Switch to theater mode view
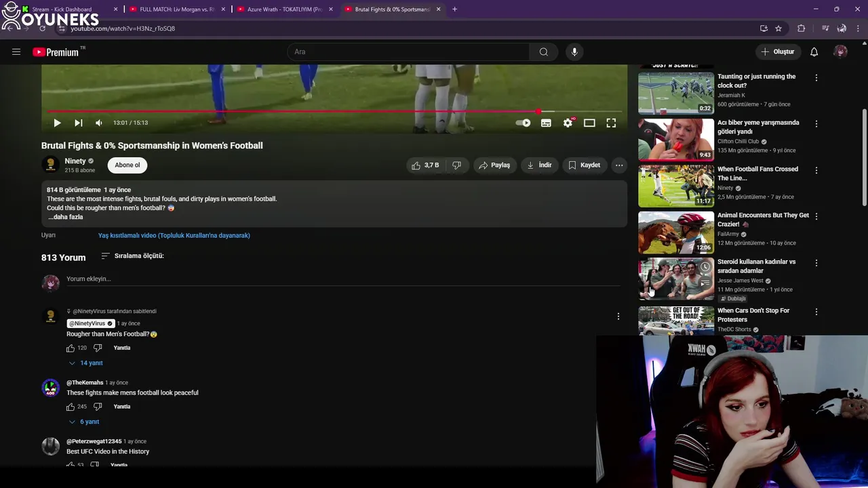 coord(589,123)
